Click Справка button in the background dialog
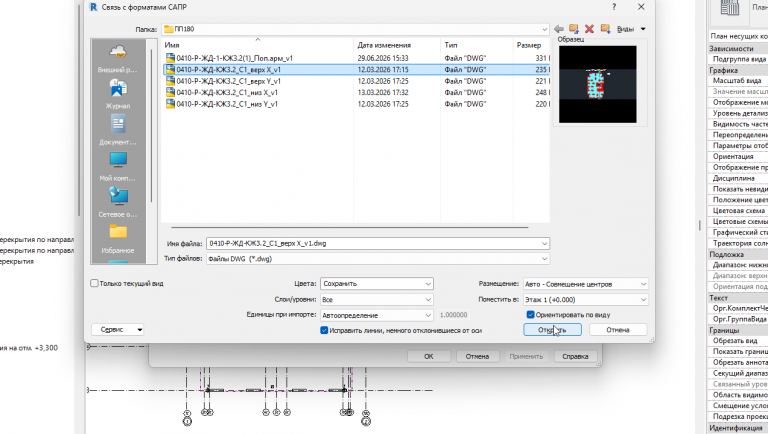768x434 pixels. coord(575,356)
